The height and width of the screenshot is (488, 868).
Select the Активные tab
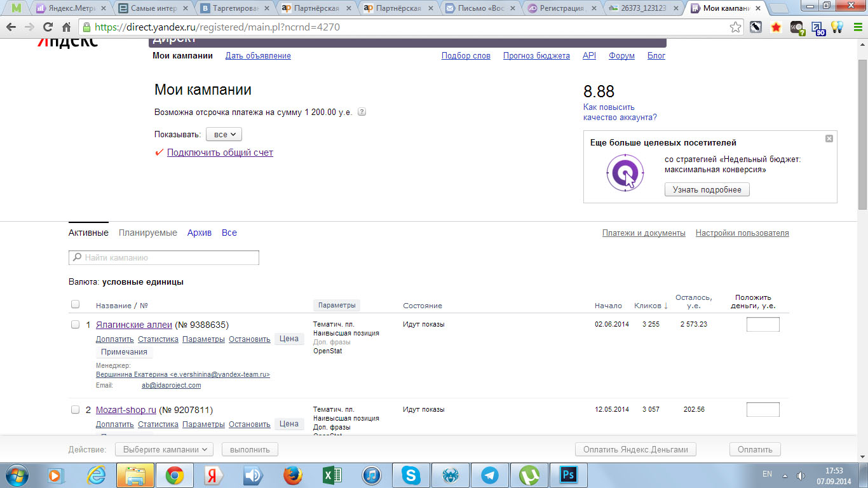pyautogui.click(x=88, y=233)
